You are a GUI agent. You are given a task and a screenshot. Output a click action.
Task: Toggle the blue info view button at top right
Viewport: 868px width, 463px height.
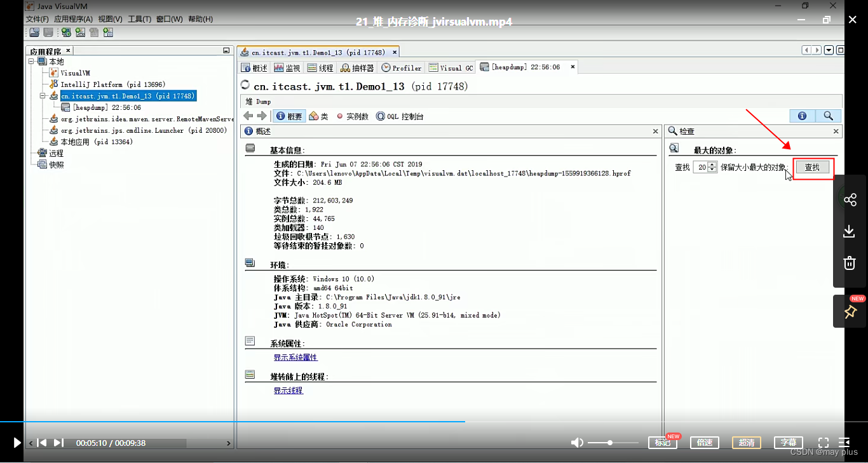point(803,116)
